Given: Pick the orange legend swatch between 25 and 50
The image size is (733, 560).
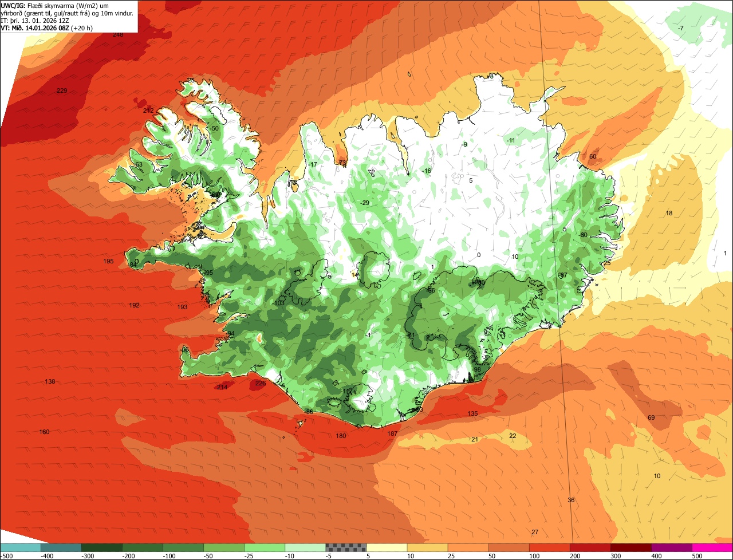Looking at the screenshot, I should click(468, 547).
